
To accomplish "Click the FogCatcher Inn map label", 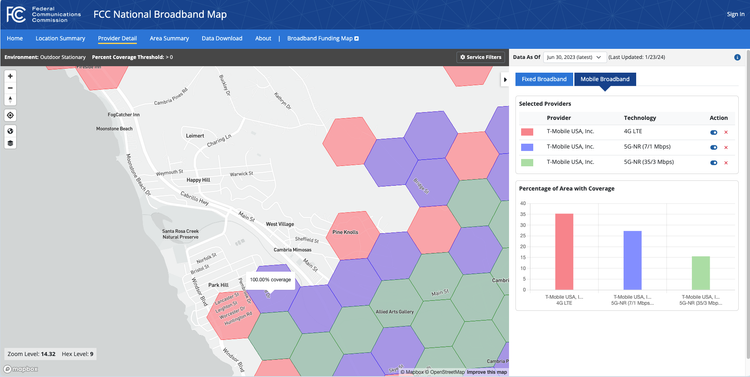I will coord(124,115).
